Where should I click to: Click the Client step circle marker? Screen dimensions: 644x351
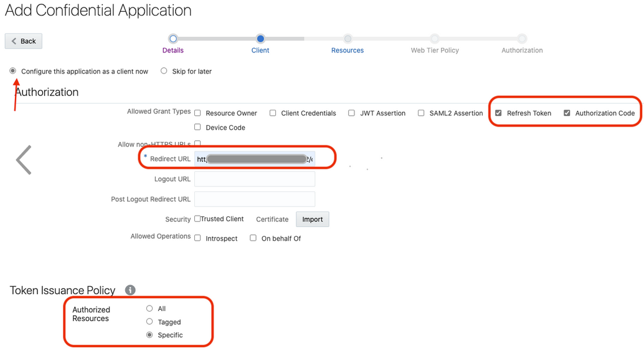260,39
